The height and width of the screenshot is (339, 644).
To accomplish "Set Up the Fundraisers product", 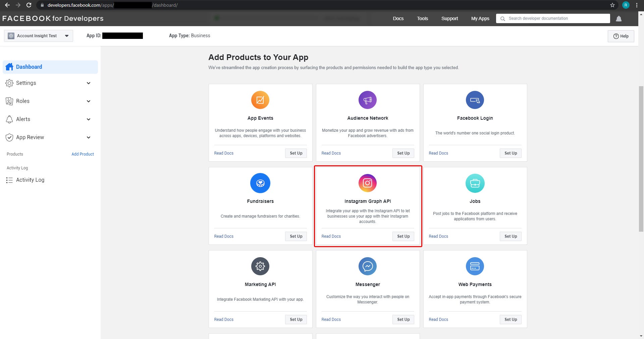I will 296,236.
